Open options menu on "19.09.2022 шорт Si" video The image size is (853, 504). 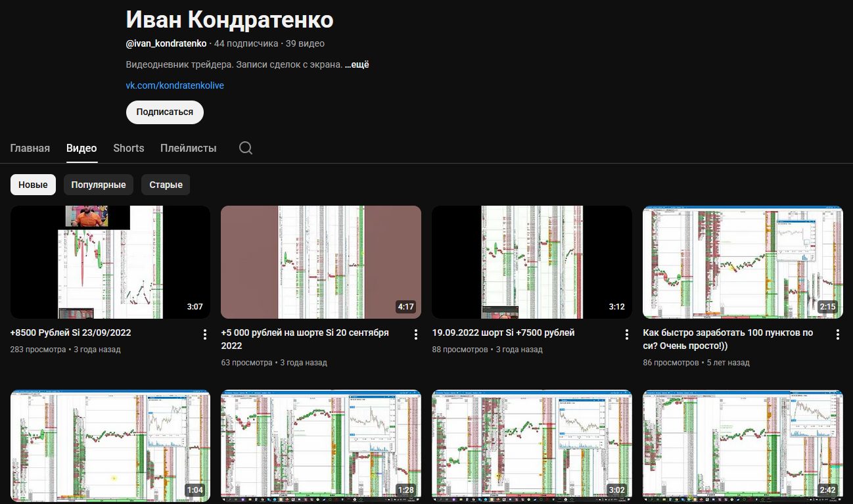(626, 334)
